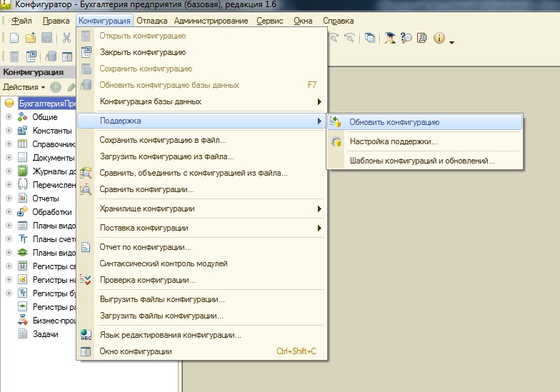Open Конфигурация базы данных submenu

point(201,101)
